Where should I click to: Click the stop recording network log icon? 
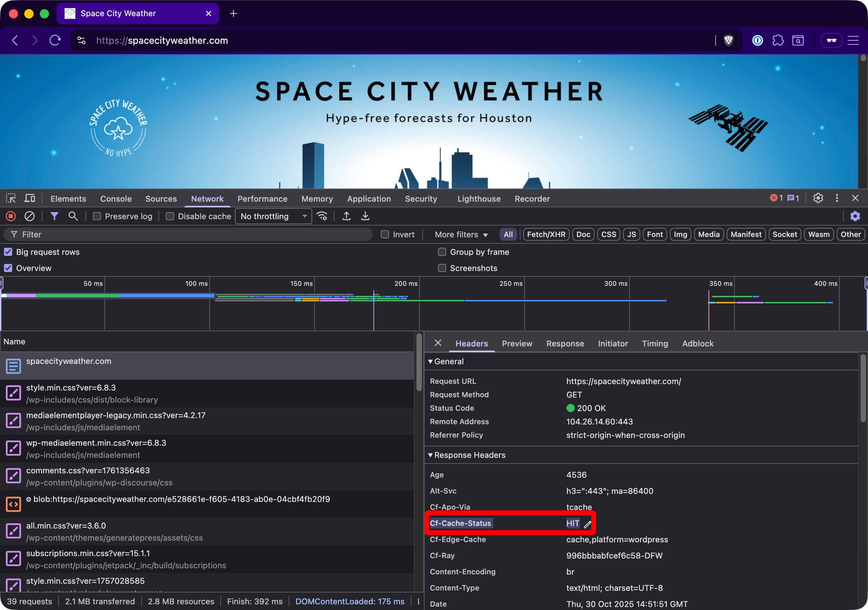point(10,216)
